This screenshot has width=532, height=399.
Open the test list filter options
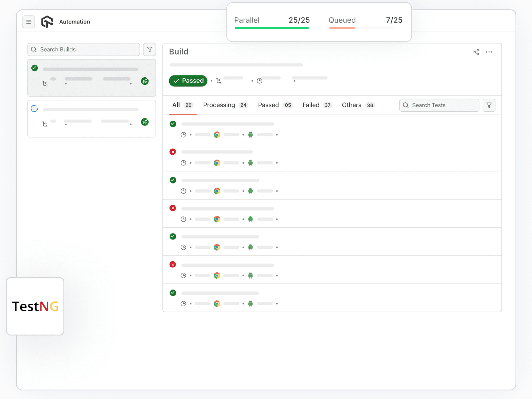click(489, 105)
